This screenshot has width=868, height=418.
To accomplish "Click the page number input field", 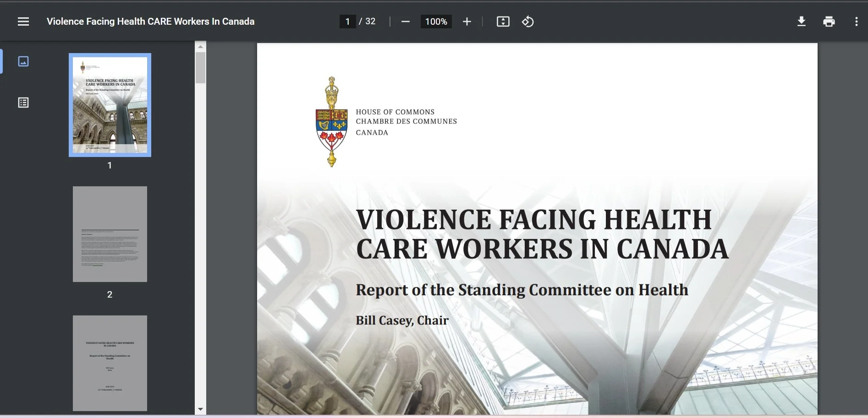I will click(x=347, y=22).
